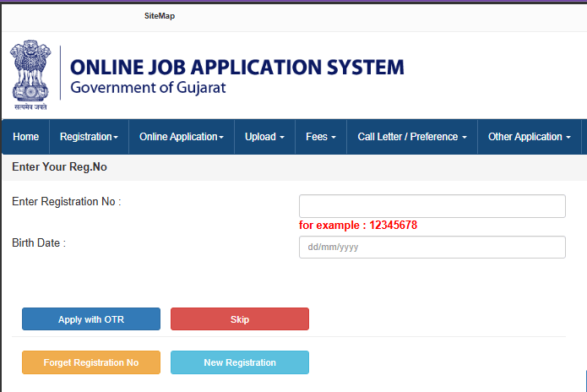Click the 'for example : 12345678' hint text

(358, 225)
